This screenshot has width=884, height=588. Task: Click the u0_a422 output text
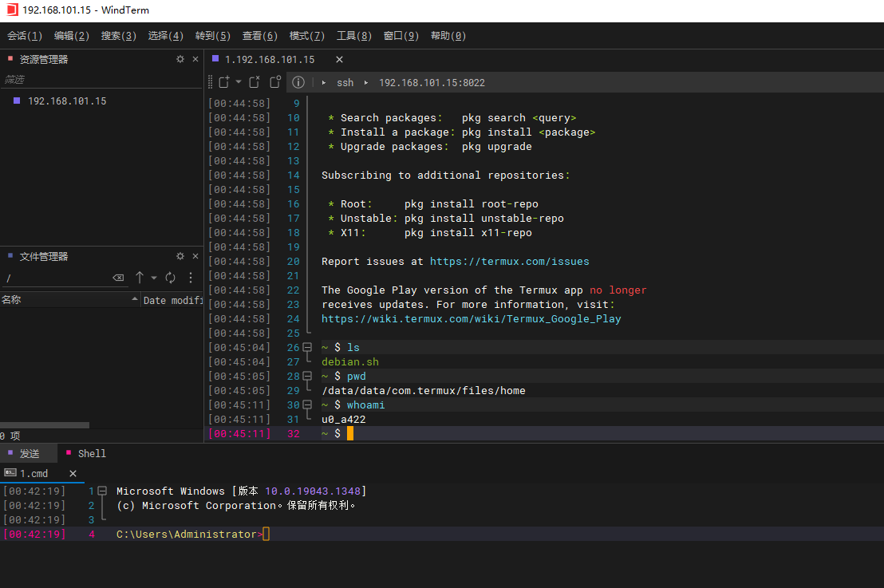point(343,420)
